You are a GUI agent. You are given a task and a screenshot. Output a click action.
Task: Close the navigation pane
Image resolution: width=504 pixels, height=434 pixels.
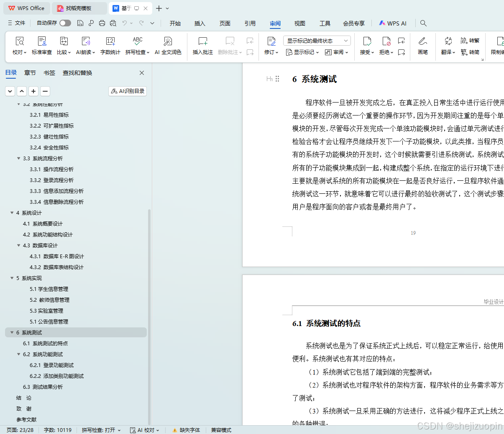coord(142,73)
